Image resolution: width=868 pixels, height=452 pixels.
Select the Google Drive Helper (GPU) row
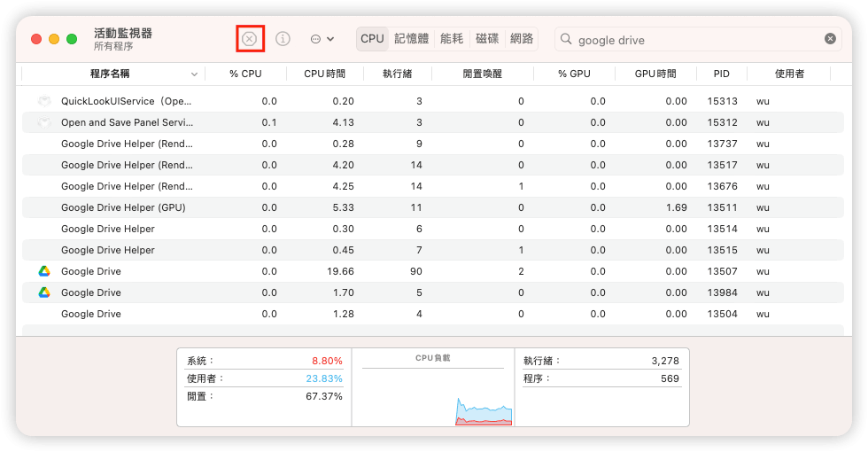click(433, 207)
